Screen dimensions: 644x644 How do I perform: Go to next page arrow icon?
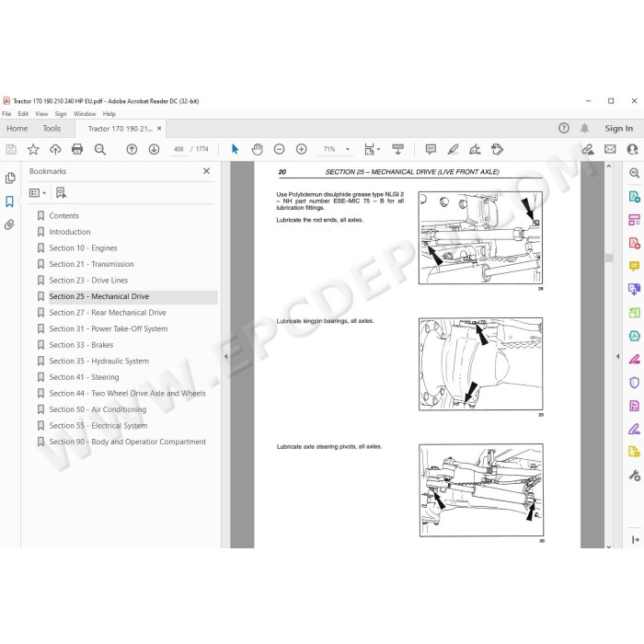pyautogui.click(x=154, y=149)
